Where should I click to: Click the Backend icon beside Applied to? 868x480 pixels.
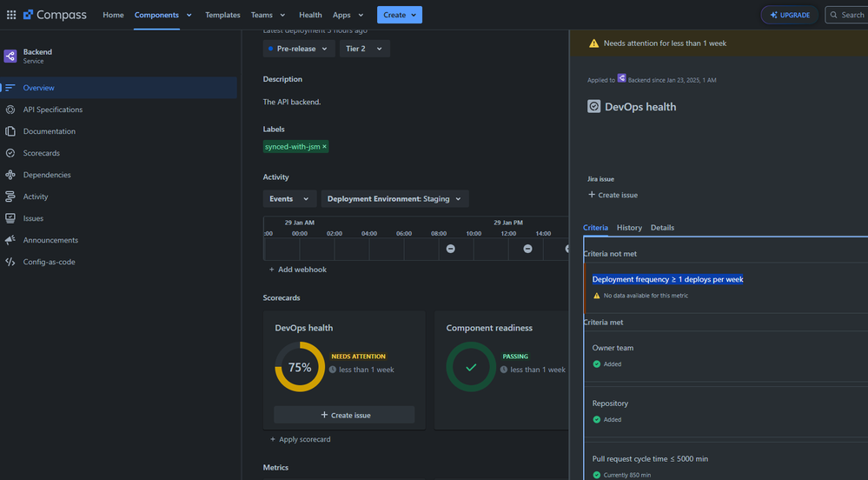coord(621,78)
